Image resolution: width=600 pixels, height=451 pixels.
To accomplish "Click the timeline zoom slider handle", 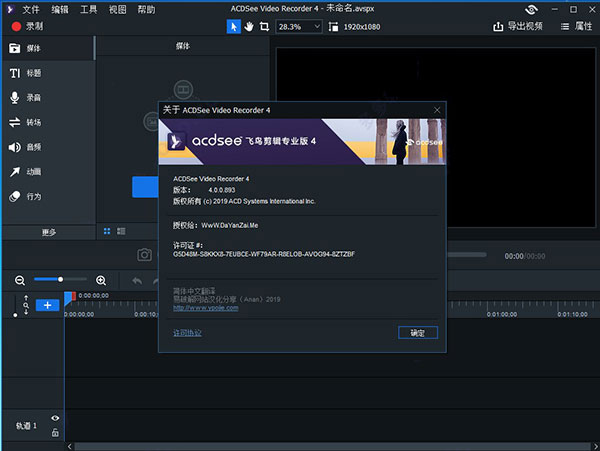I will tap(61, 280).
